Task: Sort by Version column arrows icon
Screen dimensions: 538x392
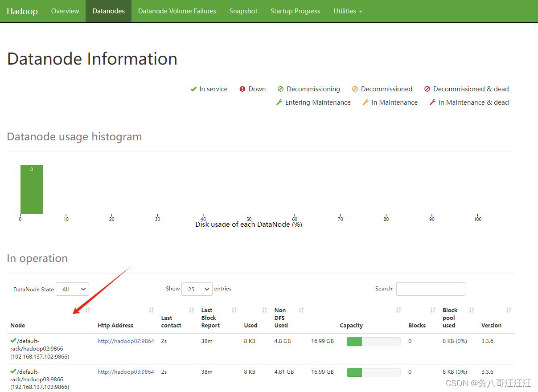Action: point(509,310)
